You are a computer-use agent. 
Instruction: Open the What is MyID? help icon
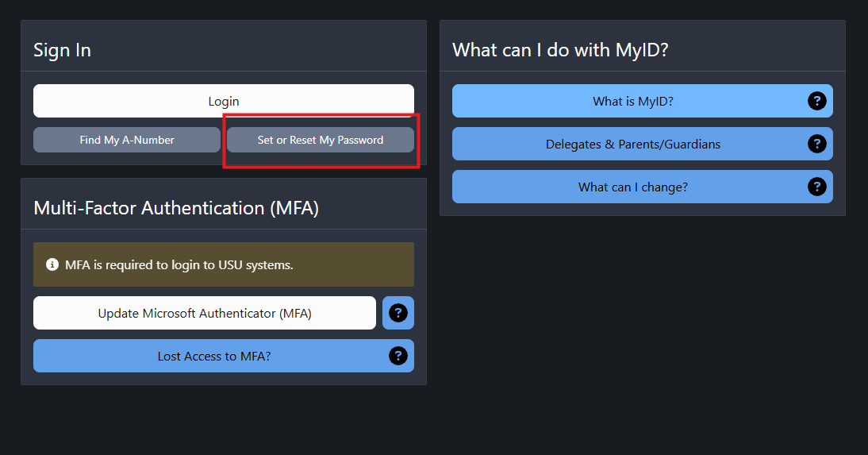(817, 101)
